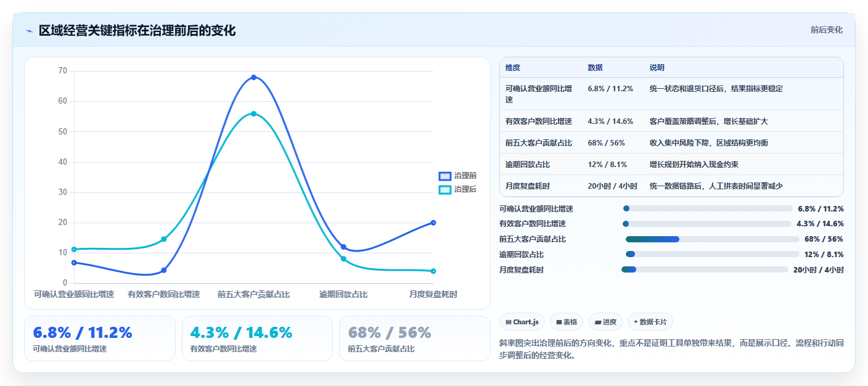Click the 治理后 point for 有效客户数同比增速
Viewport: 868px width, 386px height.
click(x=163, y=239)
